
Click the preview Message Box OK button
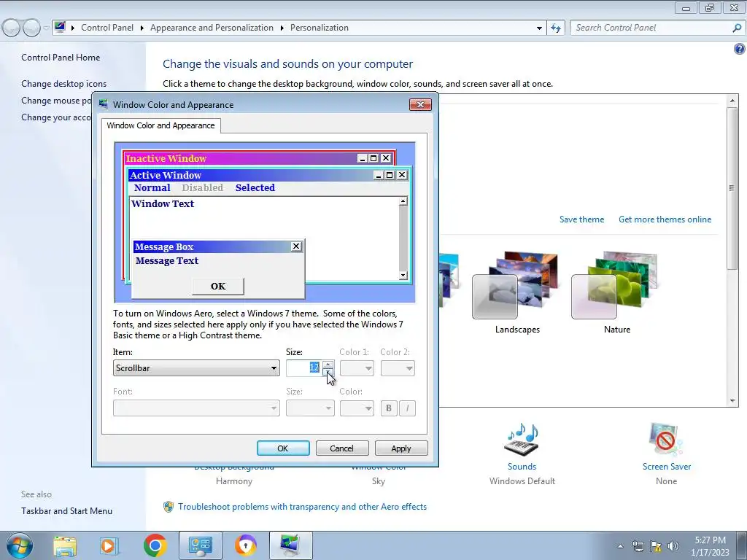218,286
